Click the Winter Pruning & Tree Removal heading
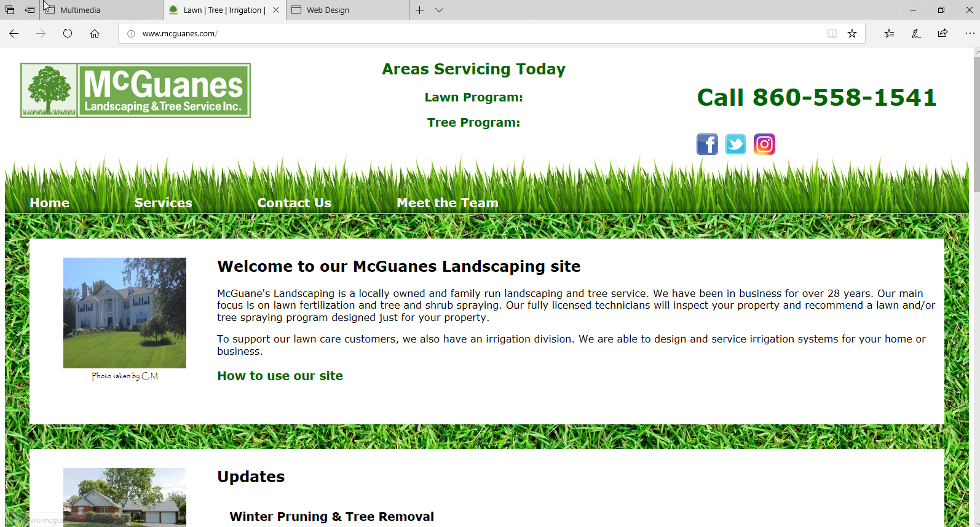980x527 pixels. click(x=331, y=517)
